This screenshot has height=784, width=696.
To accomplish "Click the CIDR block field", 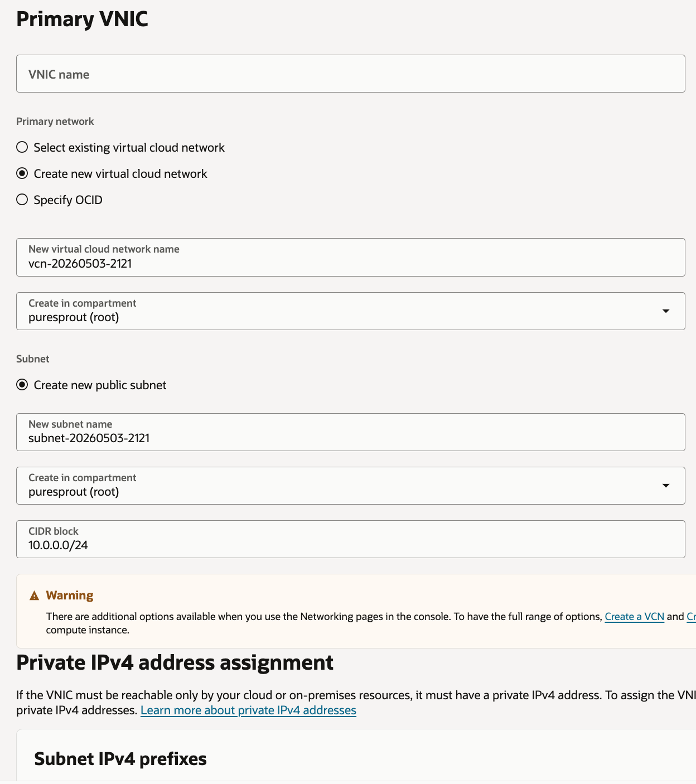I will [x=350, y=539].
